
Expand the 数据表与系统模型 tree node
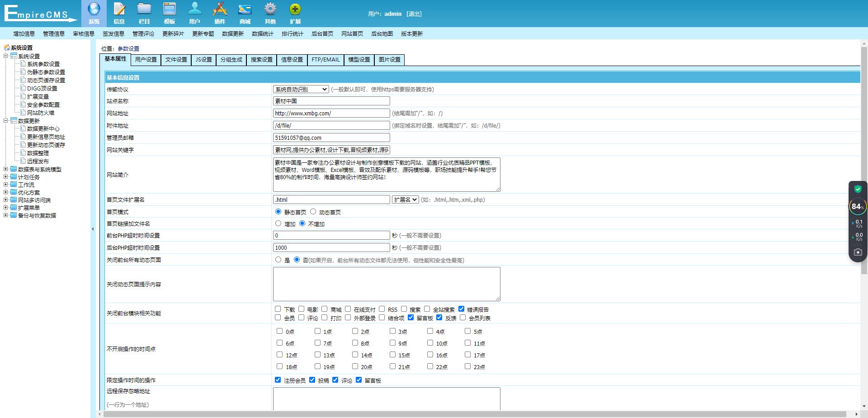(x=6, y=169)
